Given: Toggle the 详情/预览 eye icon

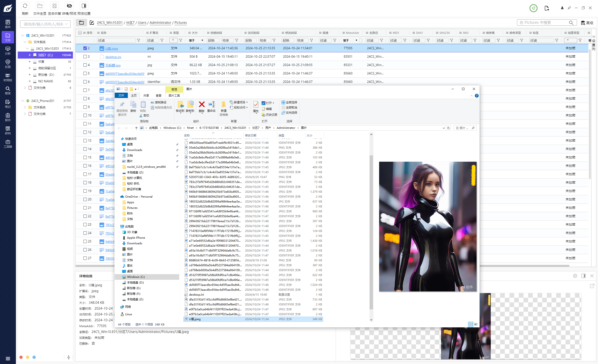Looking at the screenshot, I should (69, 6).
